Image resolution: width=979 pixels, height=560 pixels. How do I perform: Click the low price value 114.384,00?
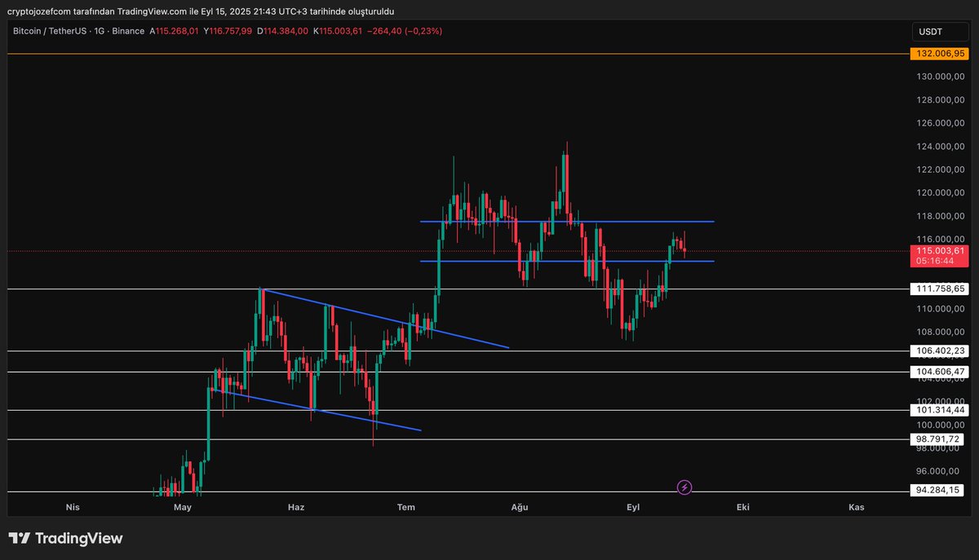(286, 31)
